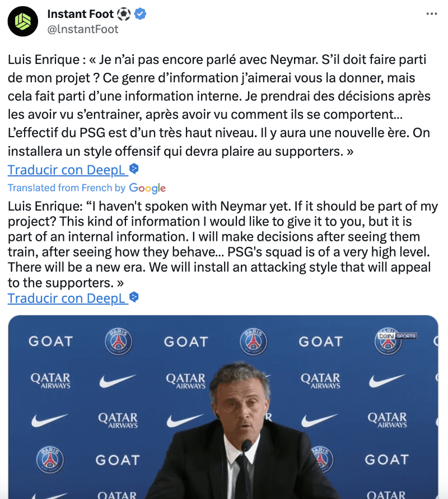This screenshot has height=499, width=448.
Task: Click the soccer ball emoji beside Instant Foot
Action: [124, 14]
